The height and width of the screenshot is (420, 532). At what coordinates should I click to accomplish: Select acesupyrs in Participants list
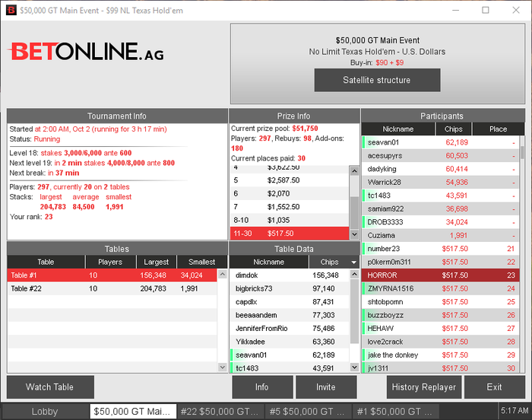(x=440, y=156)
